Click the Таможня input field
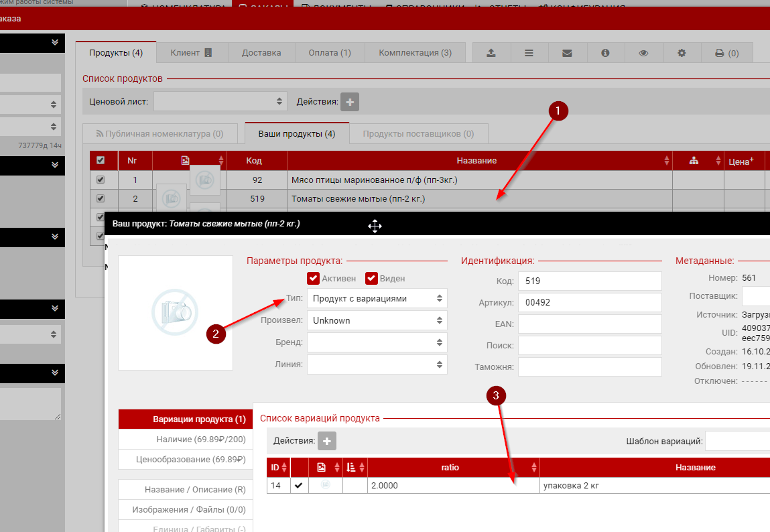 (590, 367)
